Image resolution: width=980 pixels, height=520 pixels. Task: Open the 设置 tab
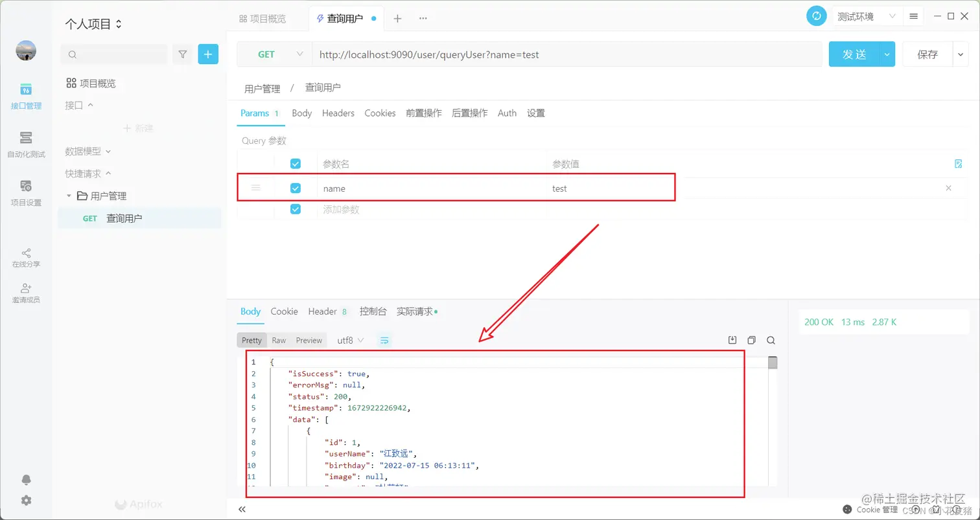536,113
